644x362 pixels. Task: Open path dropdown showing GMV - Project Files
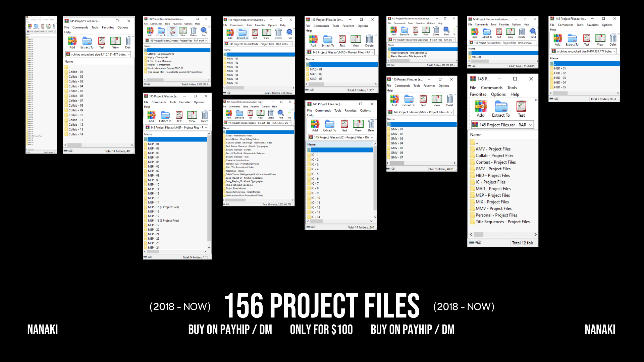(x=451, y=112)
